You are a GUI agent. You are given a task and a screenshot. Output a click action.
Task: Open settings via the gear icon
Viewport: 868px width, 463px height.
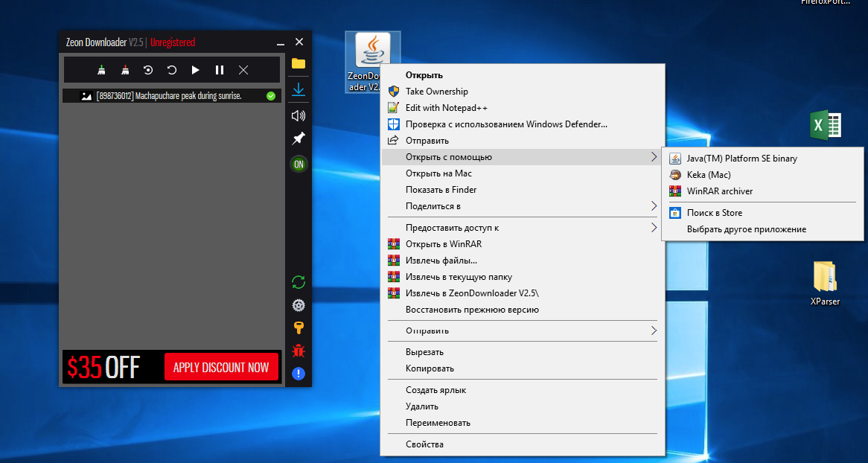299,305
